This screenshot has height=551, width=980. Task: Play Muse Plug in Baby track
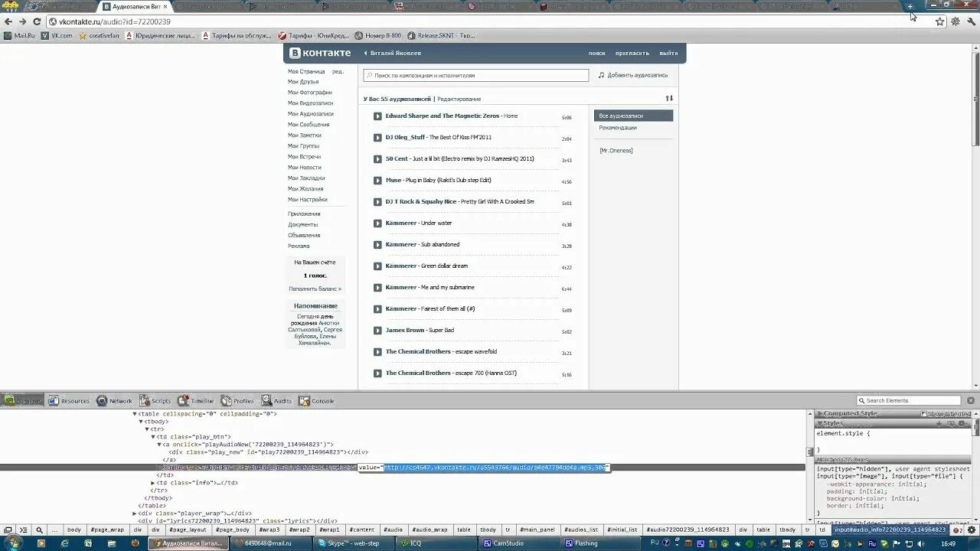click(377, 181)
